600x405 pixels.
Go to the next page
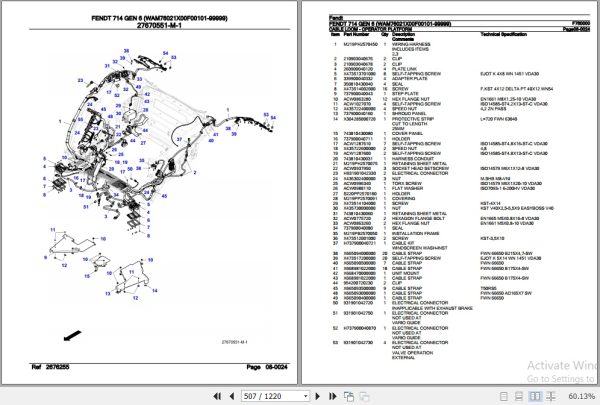pyautogui.click(x=318, y=396)
